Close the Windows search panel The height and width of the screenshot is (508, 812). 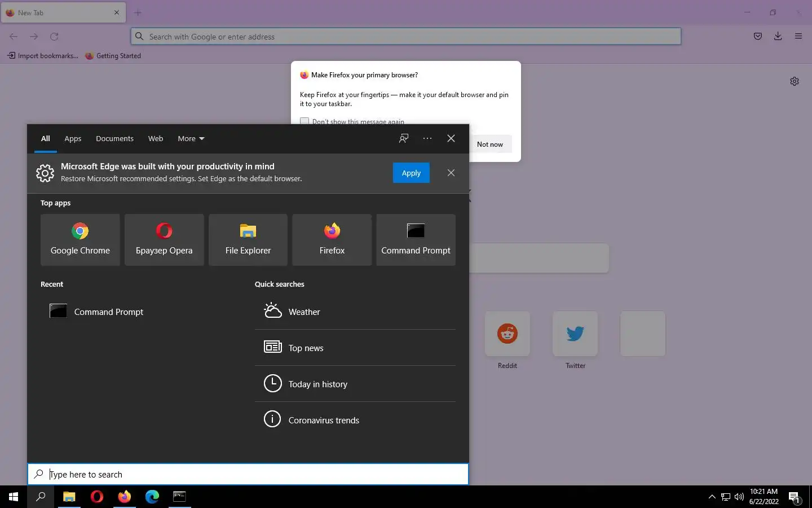tap(451, 138)
